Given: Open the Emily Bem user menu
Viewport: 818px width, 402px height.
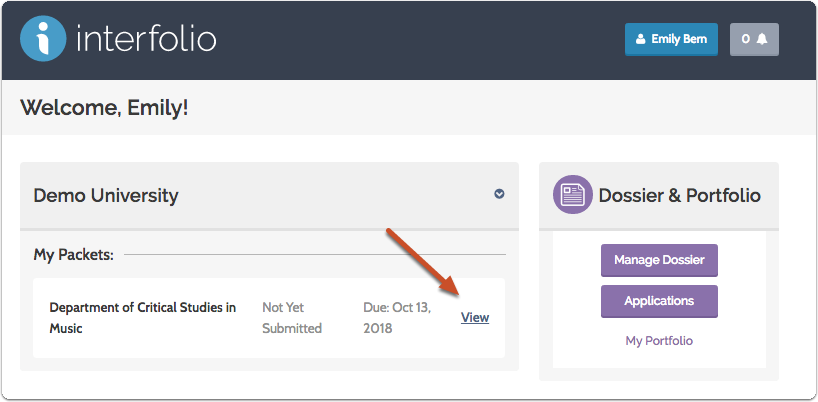Looking at the screenshot, I should coord(671,39).
